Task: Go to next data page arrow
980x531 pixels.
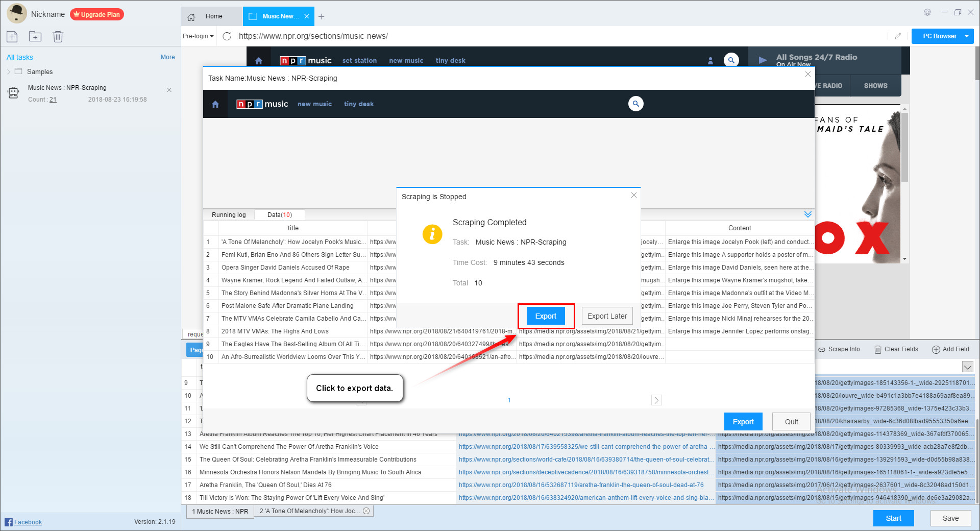Action: pyautogui.click(x=656, y=400)
